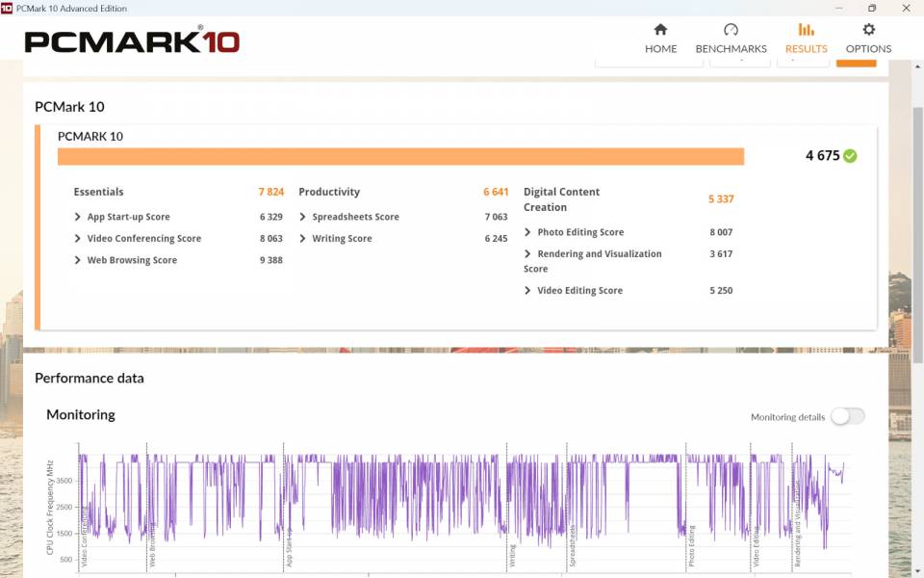
Task: Click the Spreadsheets marker in the chart
Action: click(x=572, y=545)
